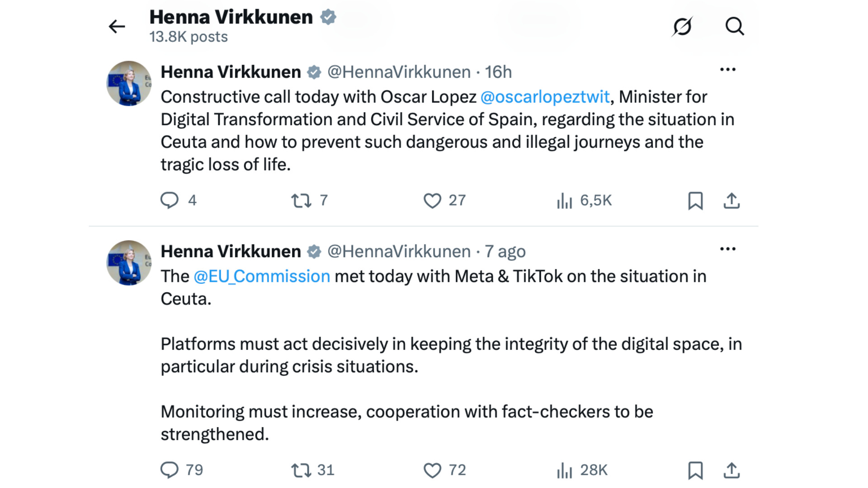Click the @oscarlopeztwit mention
The image size is (868, 488).
tap(545, 97)
